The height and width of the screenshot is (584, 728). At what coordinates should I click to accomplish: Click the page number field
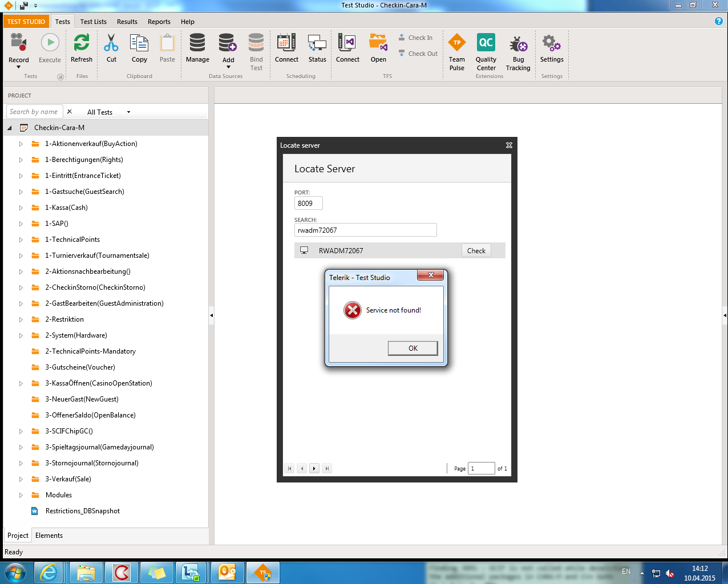pyautogui.click(x=482, y=468)
